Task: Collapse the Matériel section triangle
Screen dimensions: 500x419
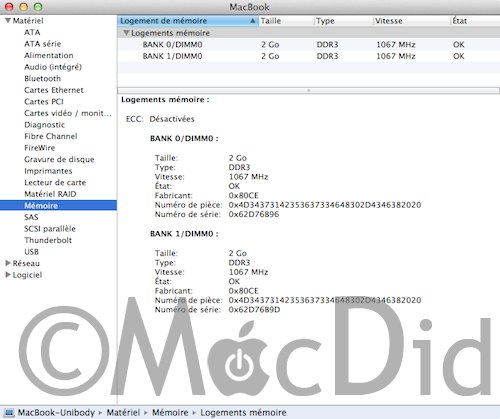Action: click(x=8, y=21)
